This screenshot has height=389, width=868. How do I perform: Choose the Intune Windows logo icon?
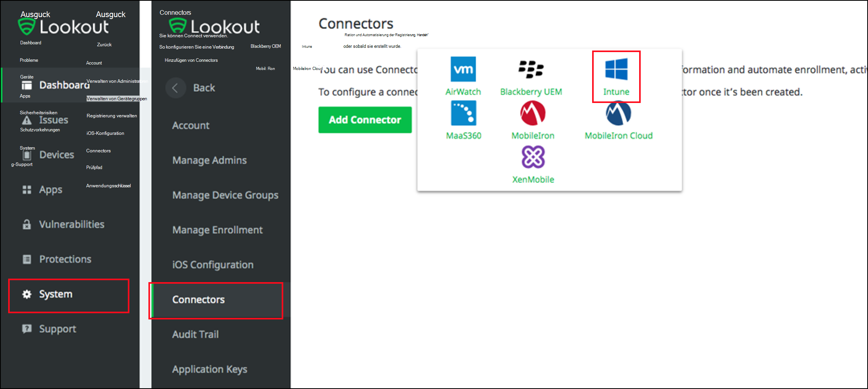(x=616, y=69)
